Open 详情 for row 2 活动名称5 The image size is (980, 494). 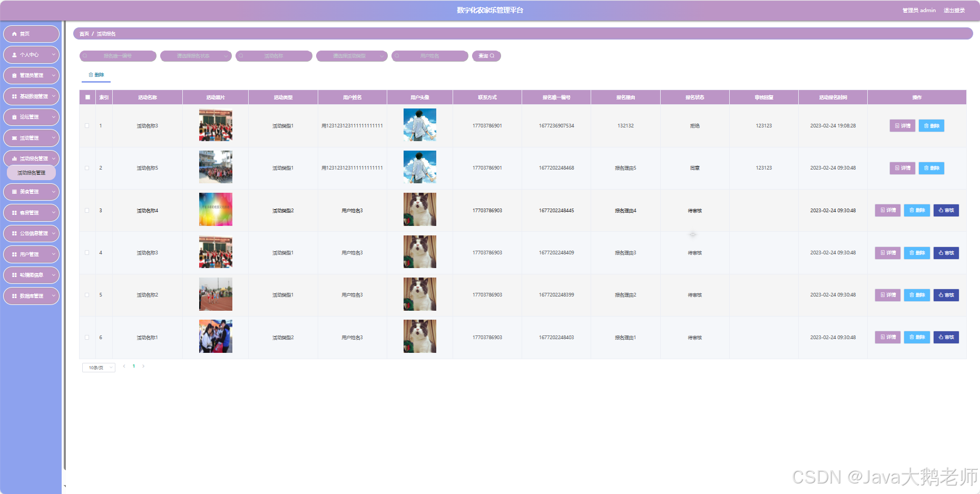coord(903,168)
